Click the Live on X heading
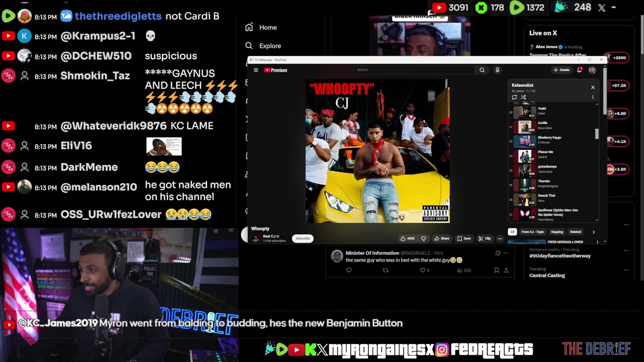 coord(543,33)
